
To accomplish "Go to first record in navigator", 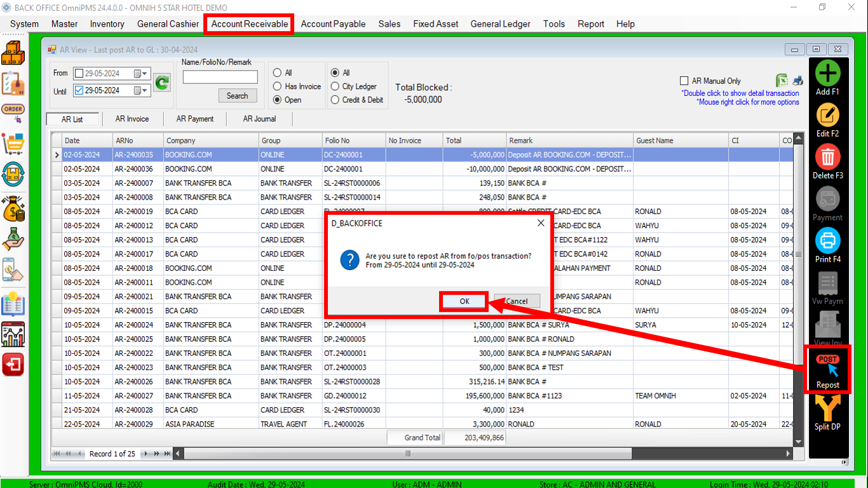I will pyautogui.click(x=57, y=454).
